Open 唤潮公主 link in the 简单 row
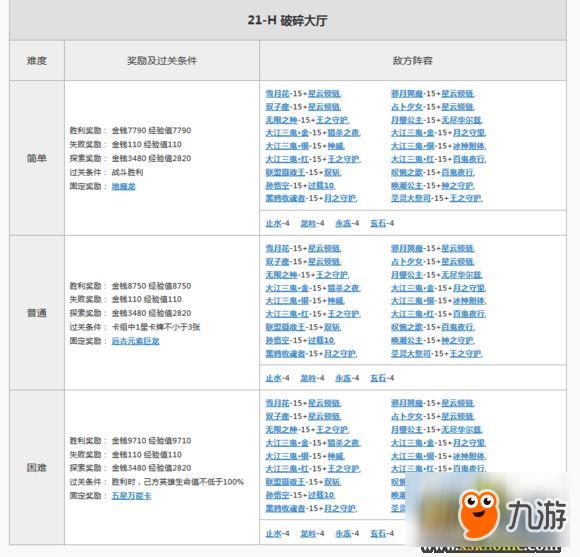Image resolution: width=580 pixels, height=557 pixels. point(407,185)
